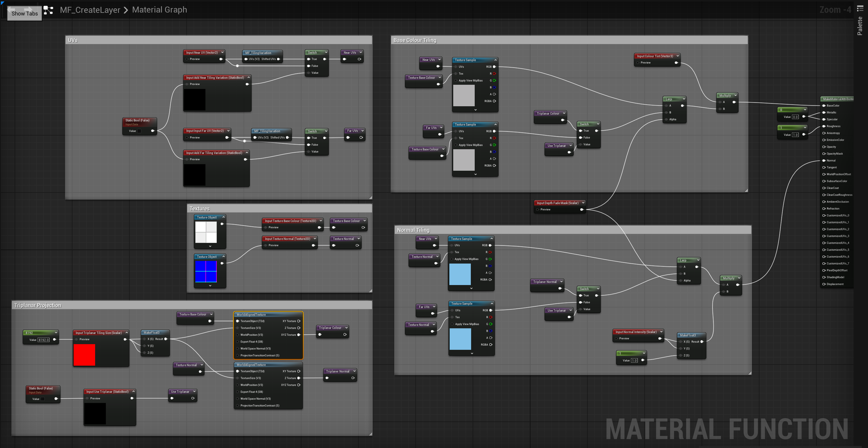This screenshot has height=448, width=868.
Task: Click the WorldPositionOffset pin on MakeMaterialAttributes
Action: 824,174
